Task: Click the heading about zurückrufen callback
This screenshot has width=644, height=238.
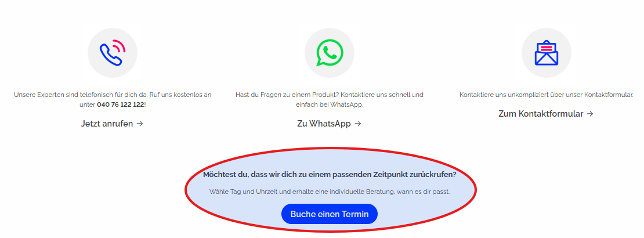Action: (x=330, y=174)
